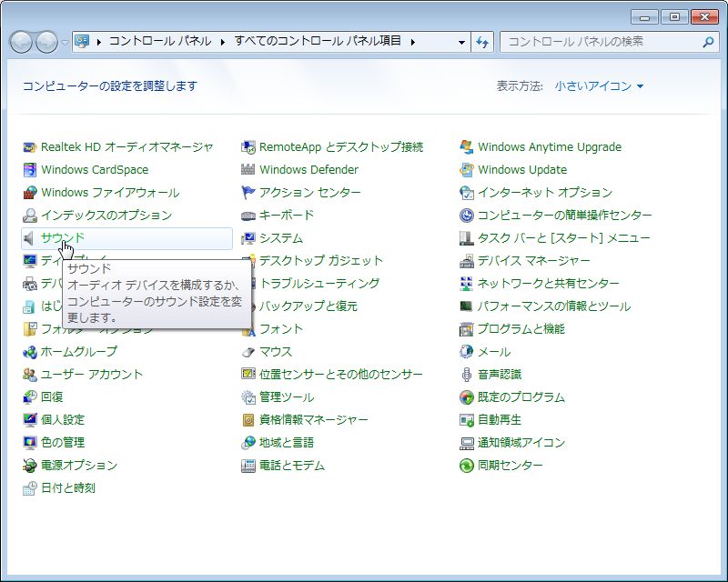Click the Windows Defender icon

pyautogui.click(x=248, y=170)
